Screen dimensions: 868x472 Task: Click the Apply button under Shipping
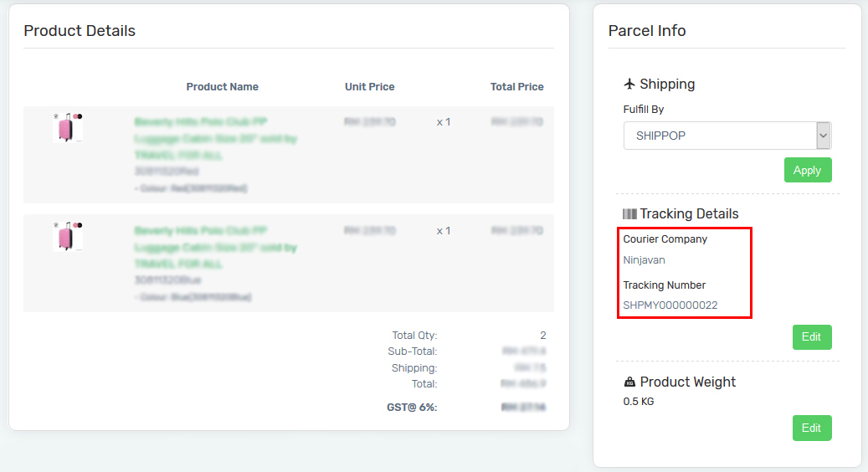pyautogui.click(x=808, y=170)
